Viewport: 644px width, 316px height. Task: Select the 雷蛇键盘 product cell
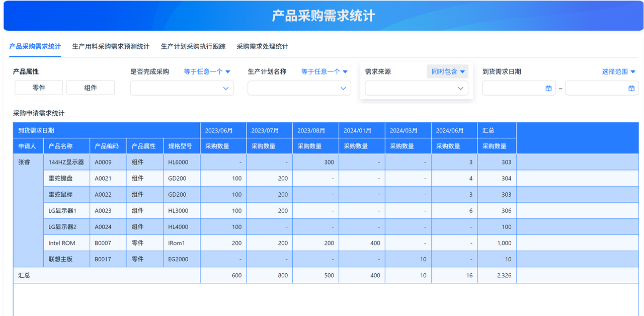coord(67,178)
